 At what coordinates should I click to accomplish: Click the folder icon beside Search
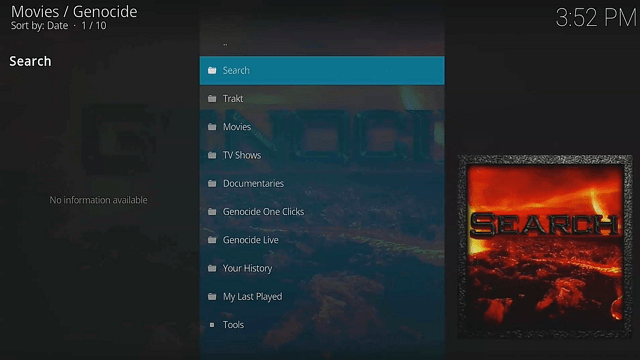coord(212,71)
